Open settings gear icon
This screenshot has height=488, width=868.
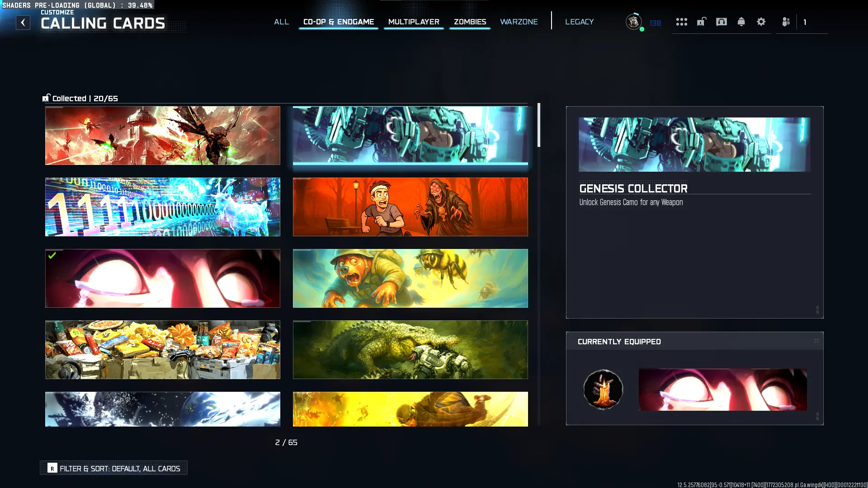coord(761,22)
